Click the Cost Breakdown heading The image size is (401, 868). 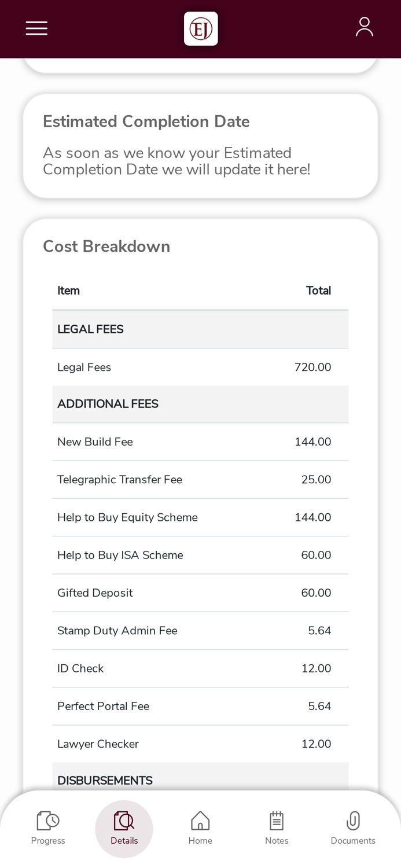point(106,247)
